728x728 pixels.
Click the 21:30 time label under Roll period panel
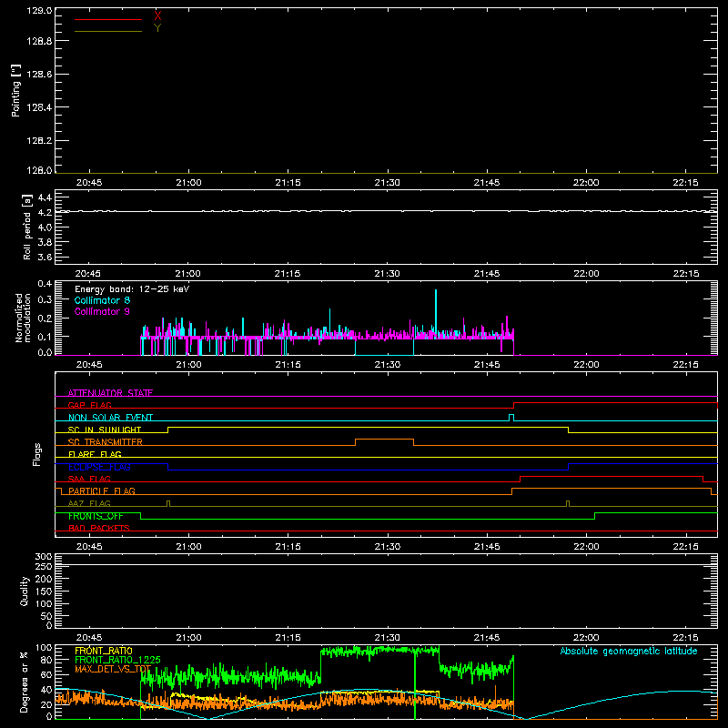388,274
